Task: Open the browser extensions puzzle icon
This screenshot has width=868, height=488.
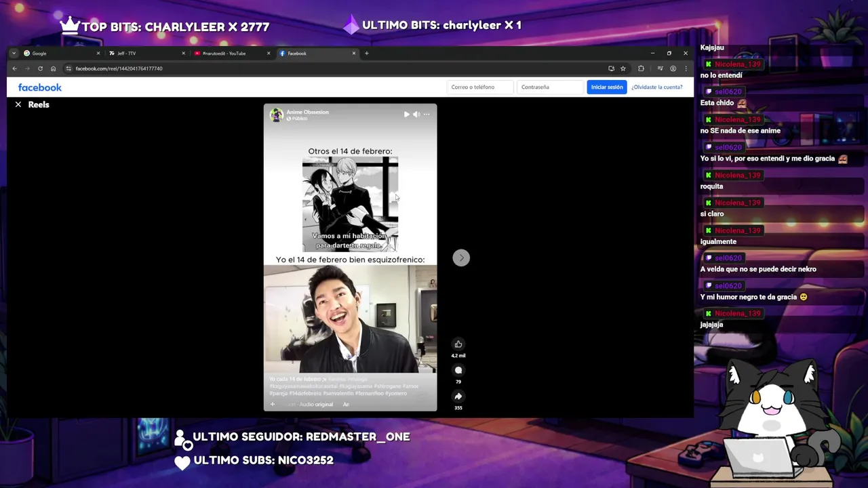Action: pos(641,68)
